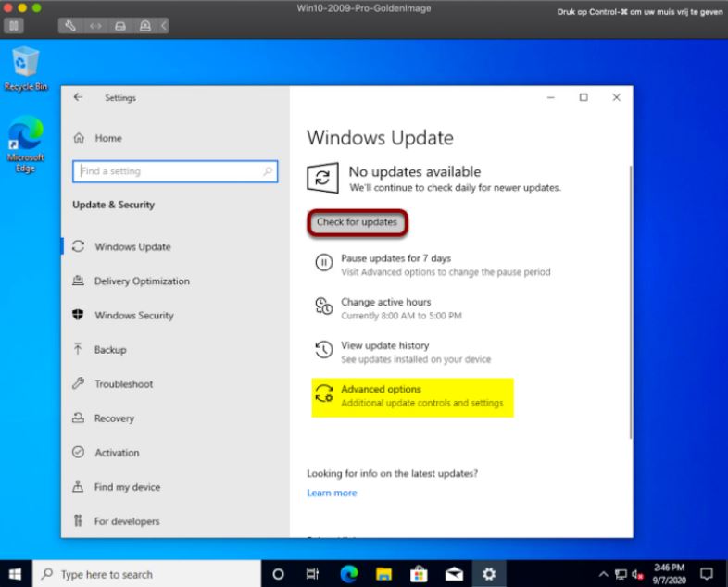Click the clock icon beside Change active hours
This screenshot has height=587, width=728.
click(324, 306)
